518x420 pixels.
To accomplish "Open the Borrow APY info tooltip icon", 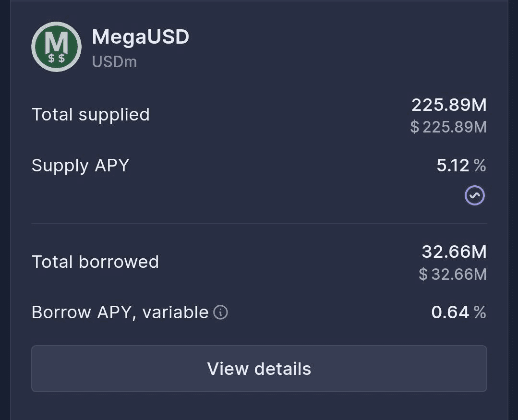I will coord(220,312).
